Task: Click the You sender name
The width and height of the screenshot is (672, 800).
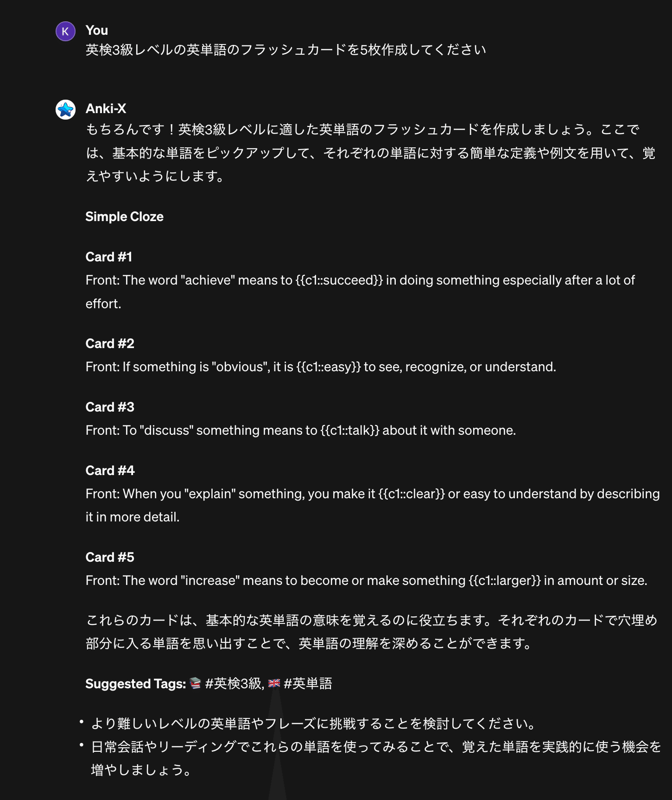Action: [x=97, y=30]
